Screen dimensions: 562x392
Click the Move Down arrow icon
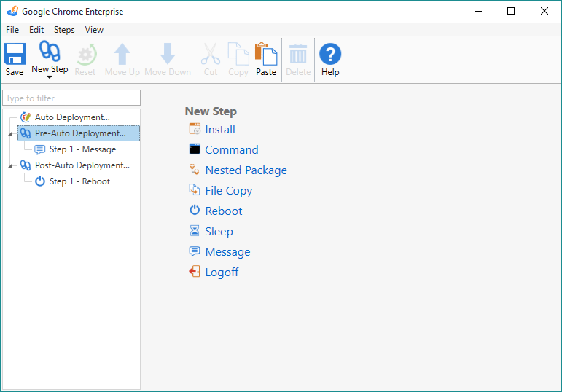pos(168,54)
